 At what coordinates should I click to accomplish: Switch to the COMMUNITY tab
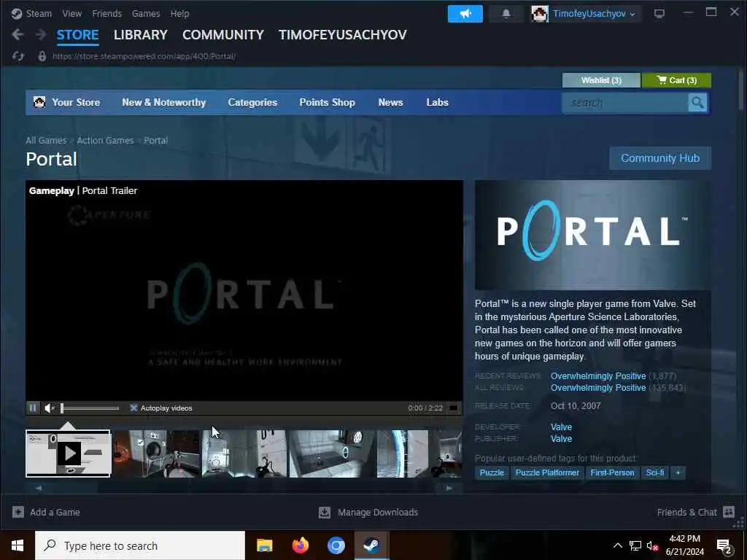(x=223, y=35)
